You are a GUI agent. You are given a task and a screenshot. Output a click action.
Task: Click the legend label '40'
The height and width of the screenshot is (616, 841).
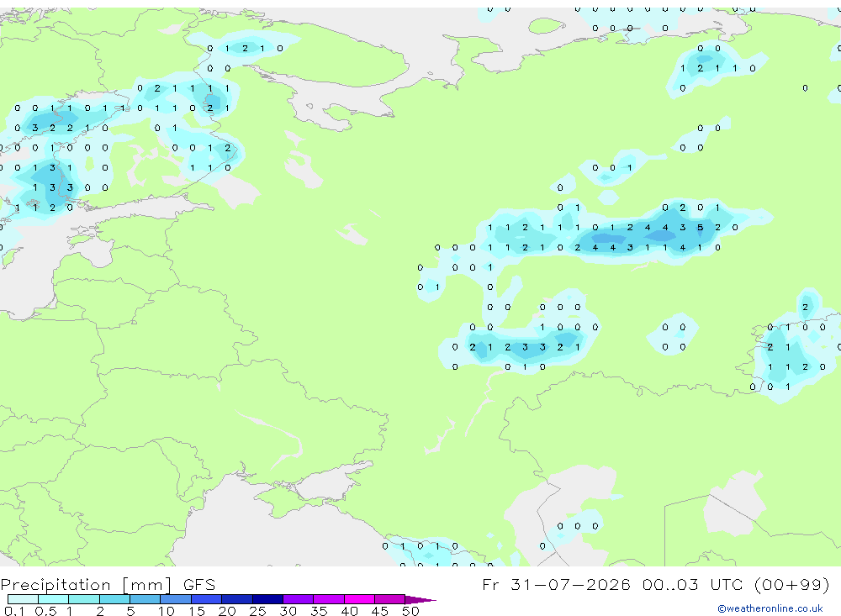[x=349, y=611]
